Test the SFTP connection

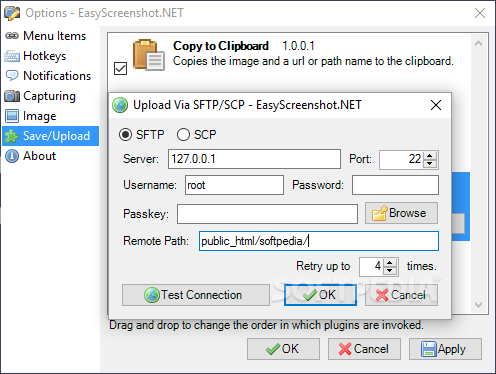click(196, 295)
